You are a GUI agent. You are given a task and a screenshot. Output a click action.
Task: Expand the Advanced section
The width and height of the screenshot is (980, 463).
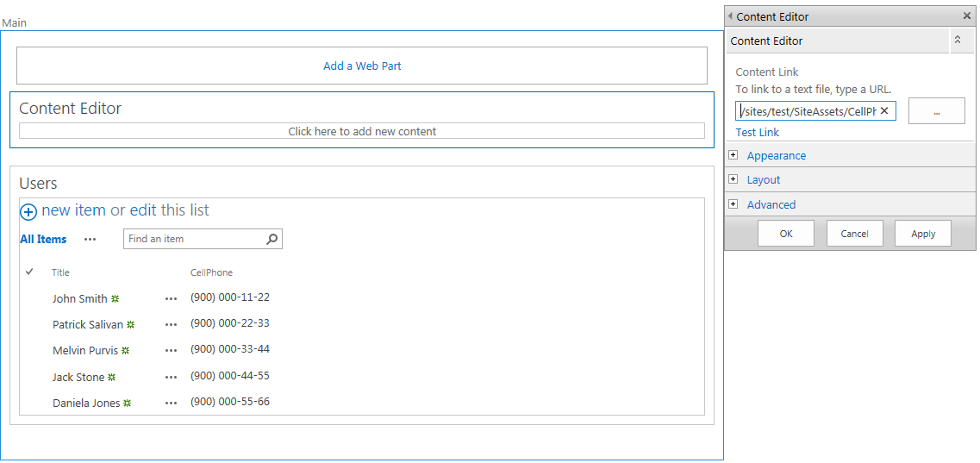733,204
